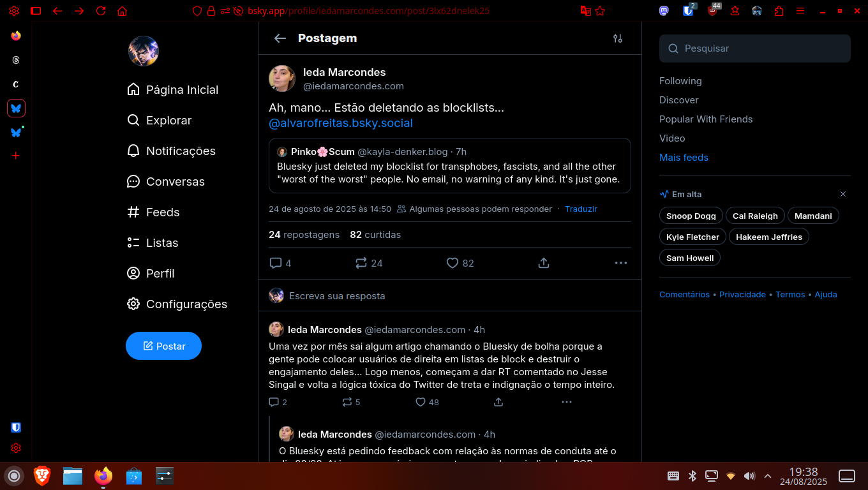Repost the 4h reply with 5 reposts
Viewport: 868px width, 490px height.
[352, 402]
